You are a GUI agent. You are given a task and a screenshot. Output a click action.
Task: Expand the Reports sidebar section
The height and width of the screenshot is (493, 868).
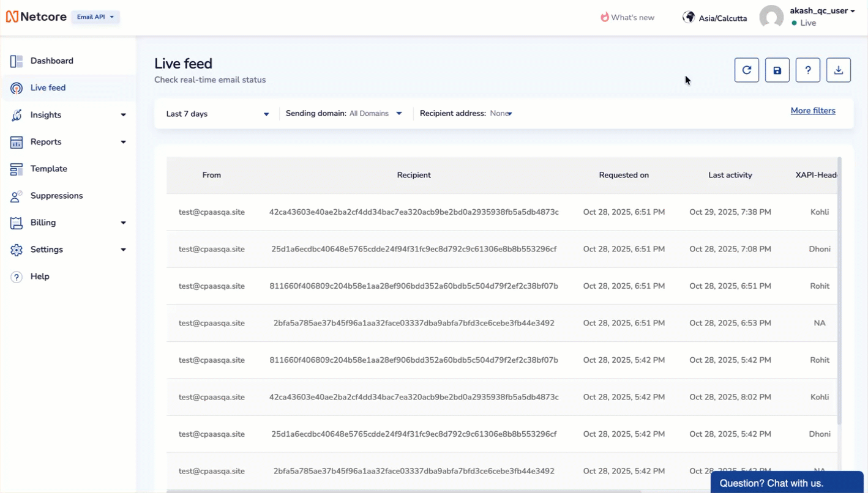pyautogui.click(x=122, y=142)
